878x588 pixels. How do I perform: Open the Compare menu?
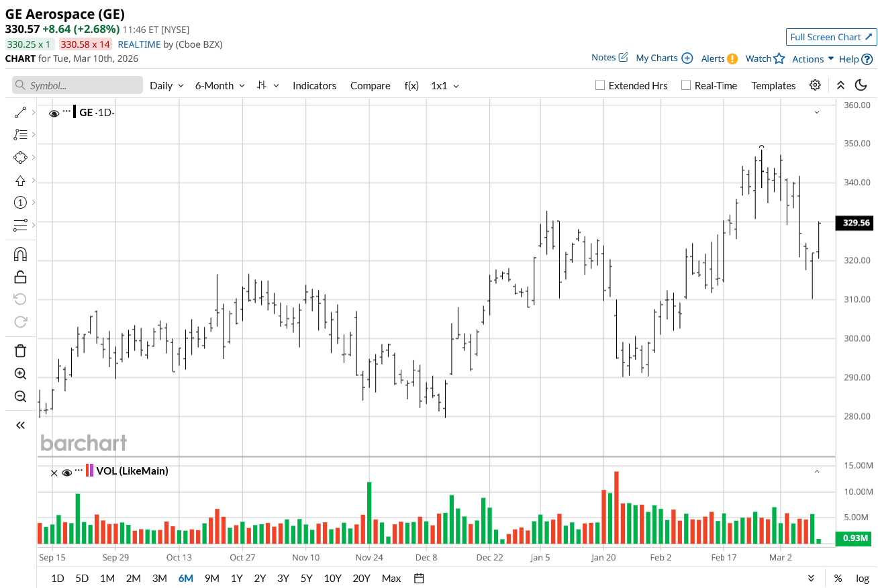click(x=370, y=85)
